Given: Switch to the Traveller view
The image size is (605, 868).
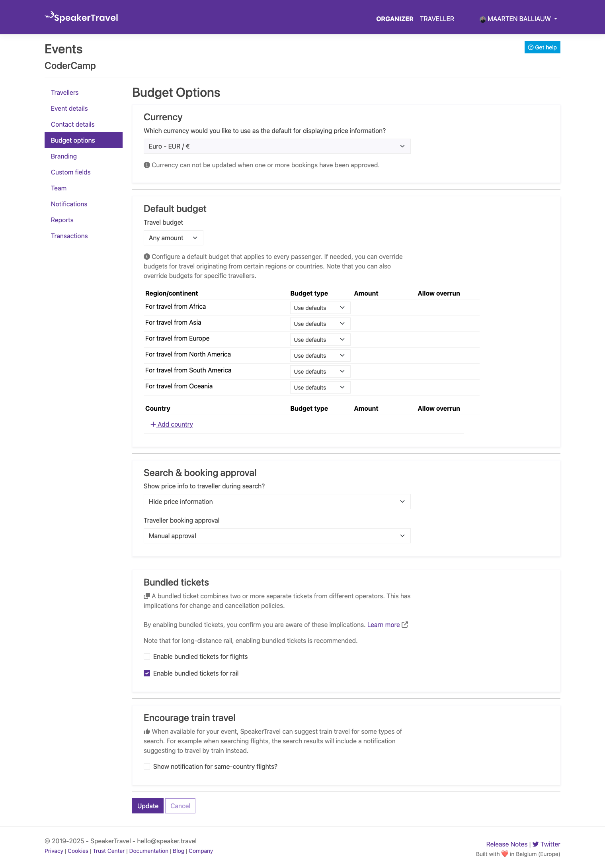Looking at the screenshot, I should coord(437,19).
